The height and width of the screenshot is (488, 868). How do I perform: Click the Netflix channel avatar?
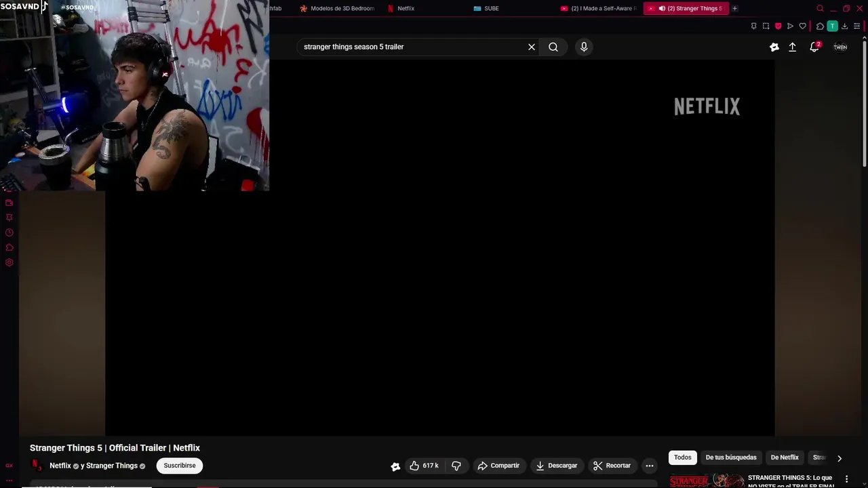[x=37, y=466]
